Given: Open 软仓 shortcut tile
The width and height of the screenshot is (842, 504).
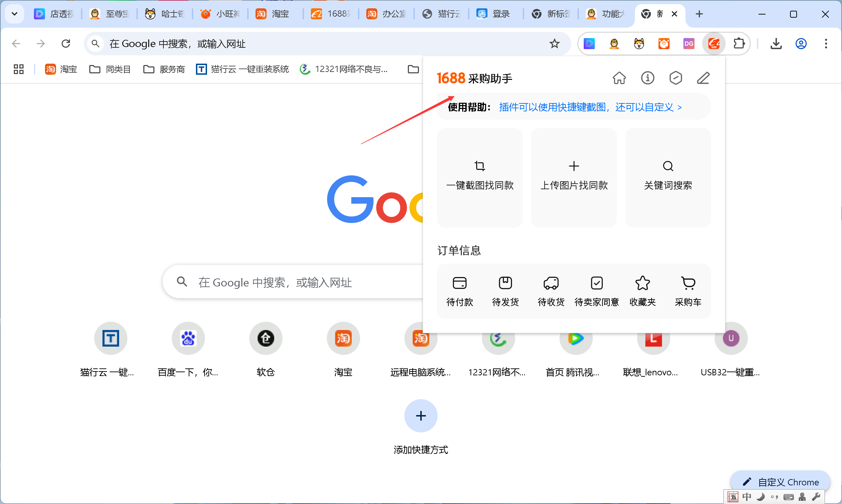Looking at the screenshot, I should click(266, 349).
